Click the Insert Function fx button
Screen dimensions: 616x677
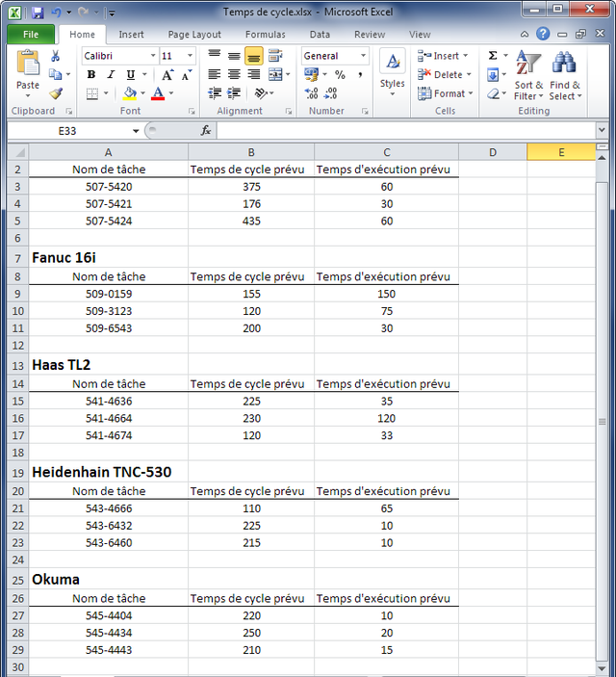coord(206,130)
